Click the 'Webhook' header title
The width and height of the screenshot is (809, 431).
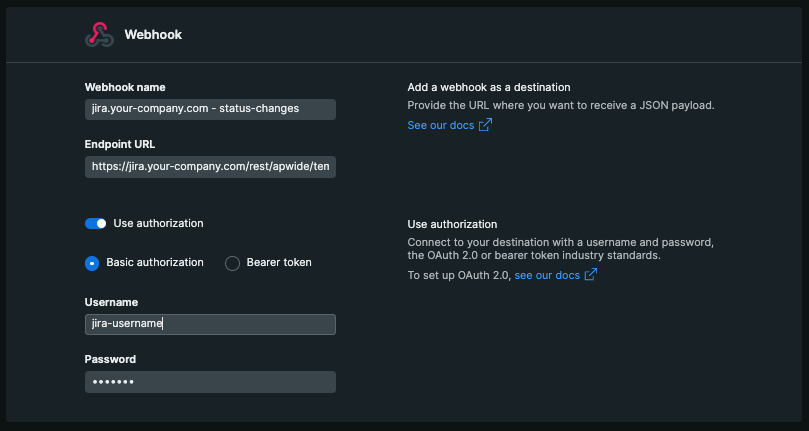click(x=153, y=35)
